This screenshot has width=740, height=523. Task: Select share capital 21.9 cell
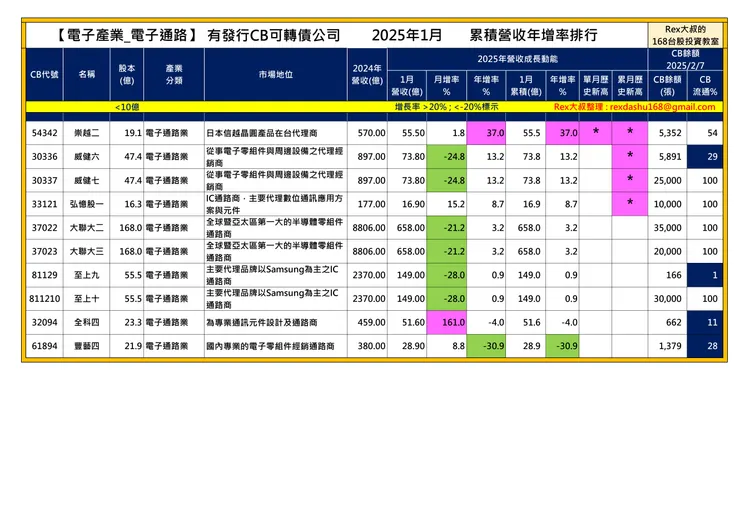126,346
